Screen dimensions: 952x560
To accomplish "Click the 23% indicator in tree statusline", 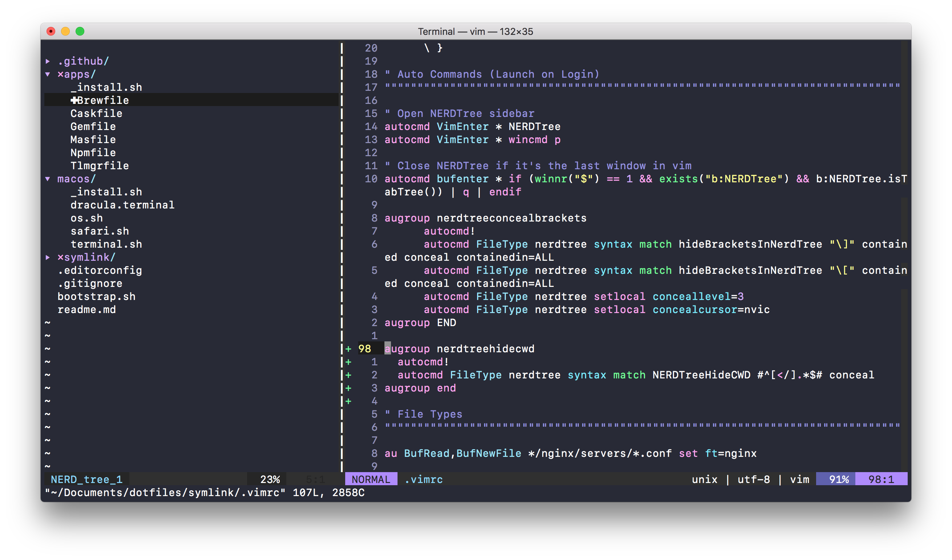I will pos(270,479).
